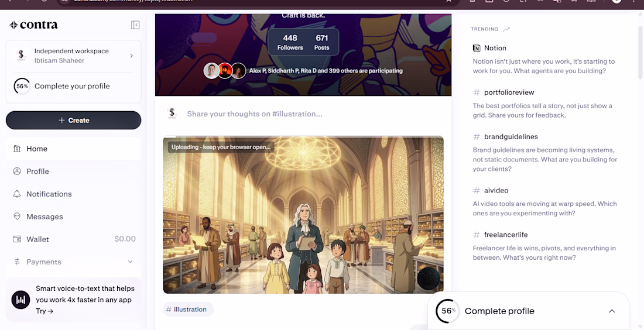Click the third participant avatar
Viewport: 644px width, 330px height.
click(238, 71)
